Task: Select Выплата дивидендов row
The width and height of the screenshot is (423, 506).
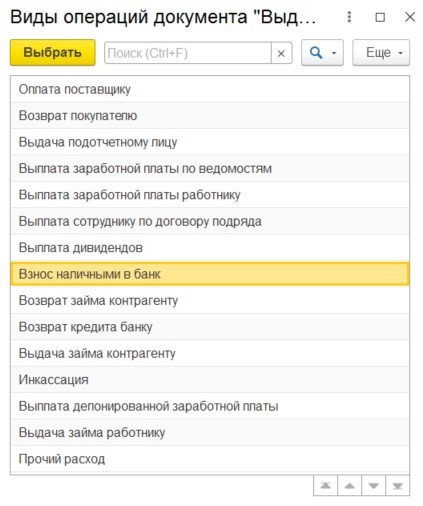Action: pos(210,248)
